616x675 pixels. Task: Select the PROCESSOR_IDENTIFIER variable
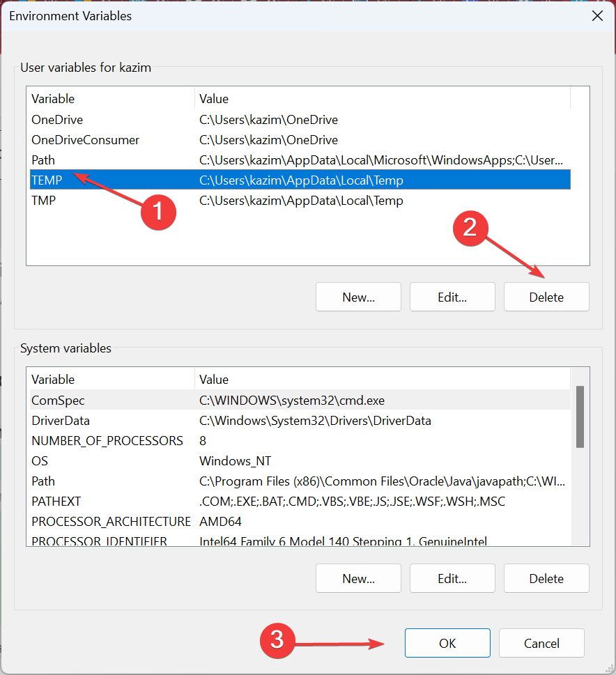[x=300, y=541]
